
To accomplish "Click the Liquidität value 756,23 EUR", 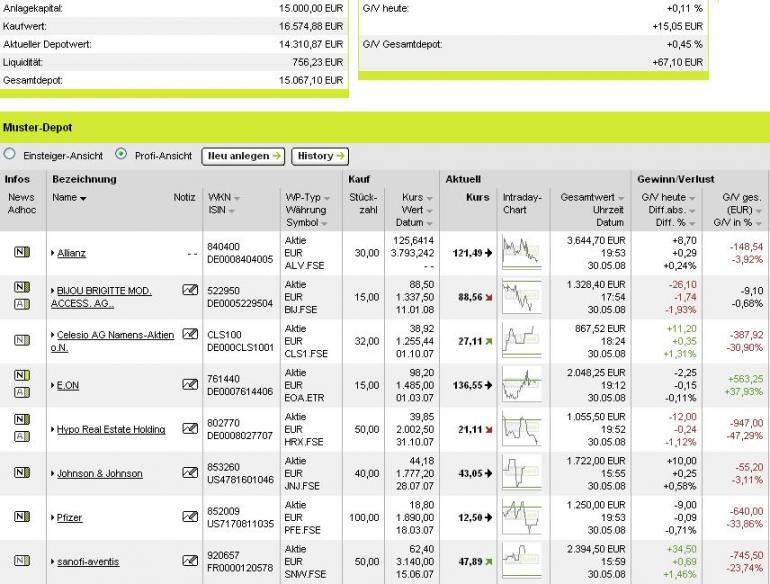I will (317, 62).
